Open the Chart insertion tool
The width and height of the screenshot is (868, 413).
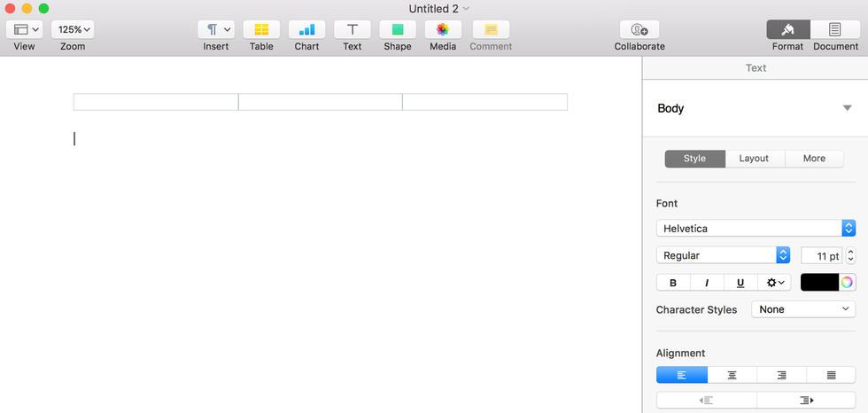tap(306, 29)
